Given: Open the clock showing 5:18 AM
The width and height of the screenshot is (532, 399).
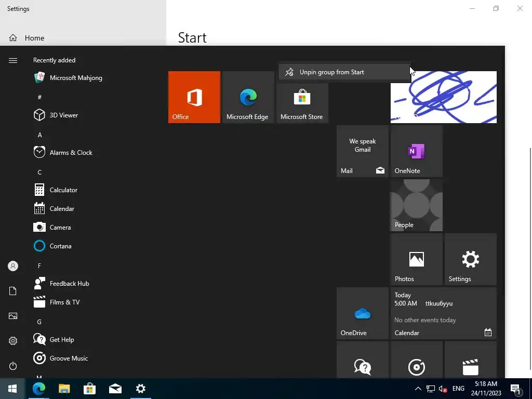Looking at the screenshot, I should click(486, 389).
